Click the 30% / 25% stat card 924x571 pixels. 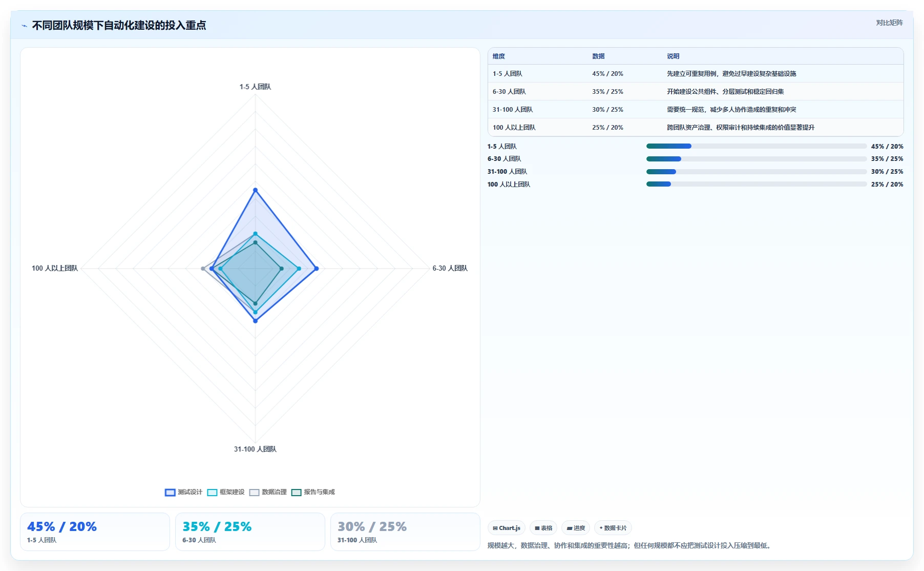coord(405,532)
